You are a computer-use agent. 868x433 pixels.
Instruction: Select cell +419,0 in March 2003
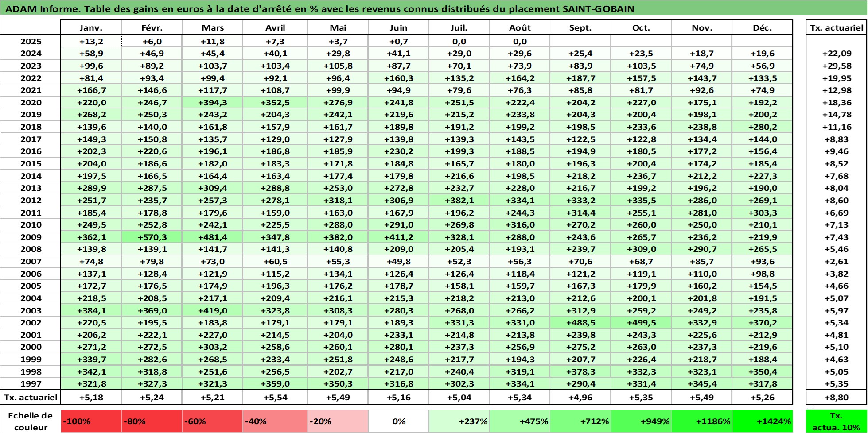click(213, 311)
